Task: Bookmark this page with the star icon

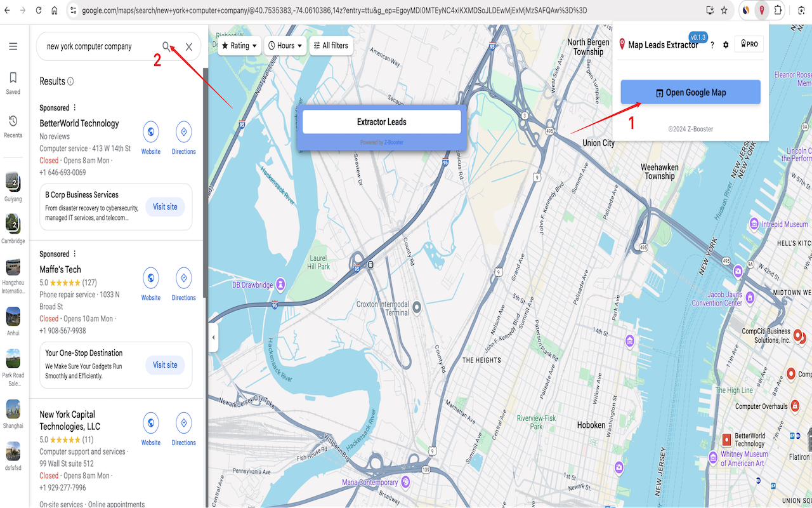Action: (724, 10)
